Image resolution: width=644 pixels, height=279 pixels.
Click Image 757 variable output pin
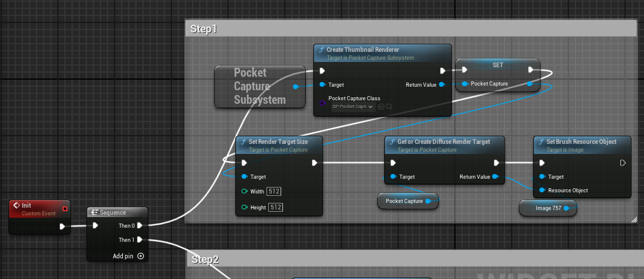click(567, 208)
